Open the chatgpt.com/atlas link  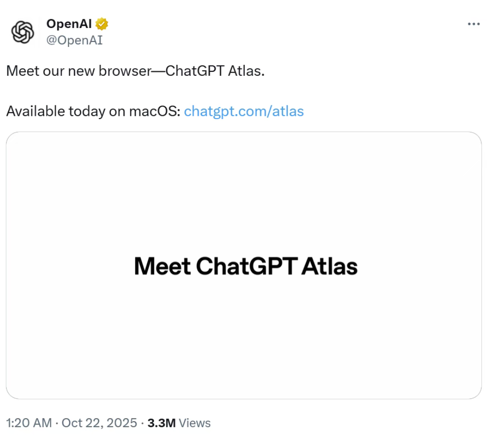pyautogui.click(x=244, y=111)
